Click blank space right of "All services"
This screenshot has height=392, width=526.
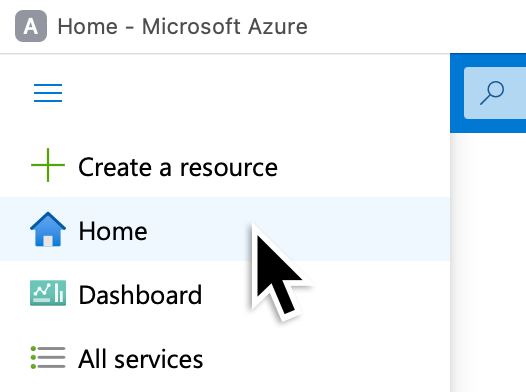click(325, 358)
